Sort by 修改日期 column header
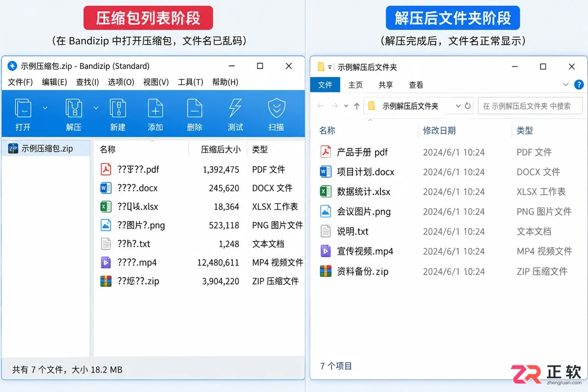The width and height of the screenshot is (588, 392). 439,130
